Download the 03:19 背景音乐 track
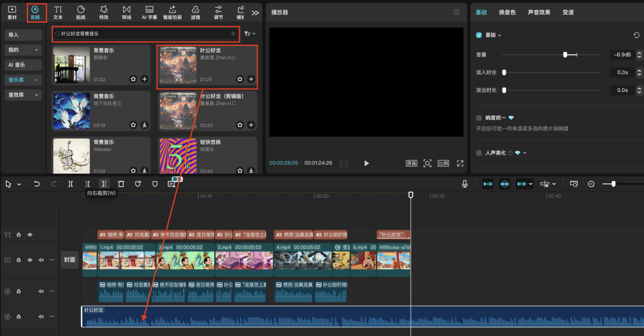Viewport: 644px width, 336px height. (x=144, y=125)
